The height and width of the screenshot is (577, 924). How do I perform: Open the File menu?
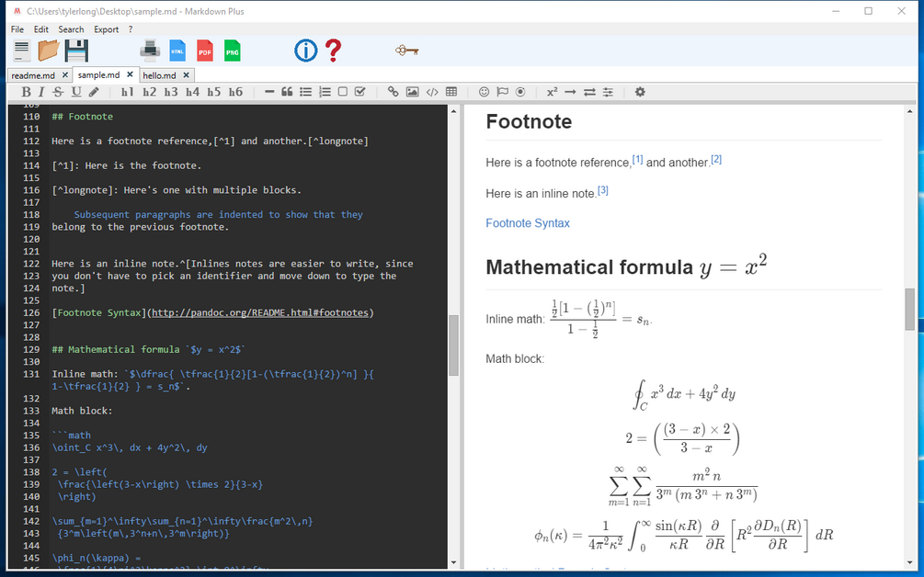pyautogui.click(x=17, y=29)
